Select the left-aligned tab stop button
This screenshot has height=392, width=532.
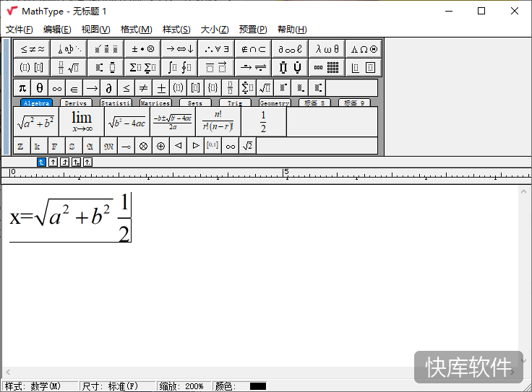coord(41,162)
